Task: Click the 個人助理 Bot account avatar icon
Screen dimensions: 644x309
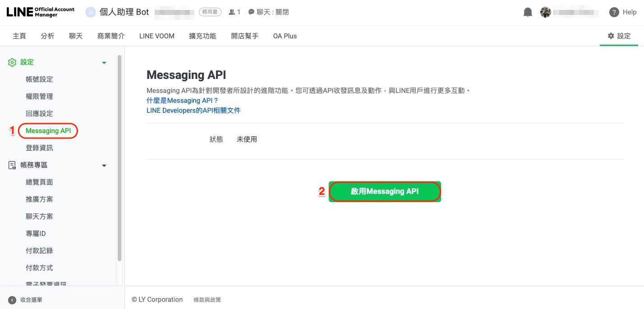Action: coord(91,12)
